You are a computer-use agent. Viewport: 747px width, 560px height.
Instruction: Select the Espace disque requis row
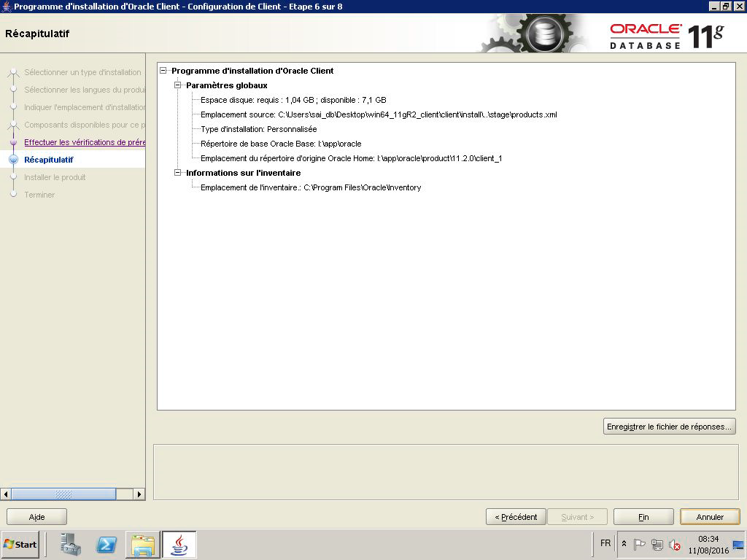coord(293,100)
